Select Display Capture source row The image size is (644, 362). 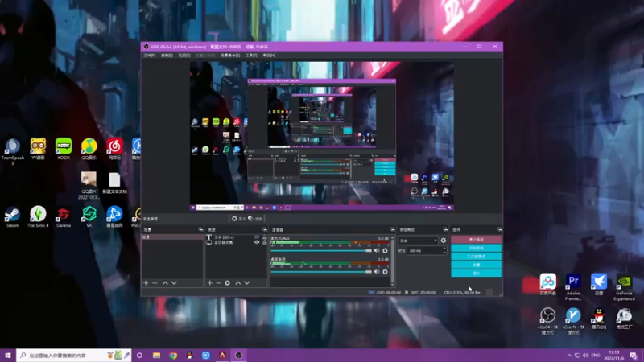tap(236, 242)
